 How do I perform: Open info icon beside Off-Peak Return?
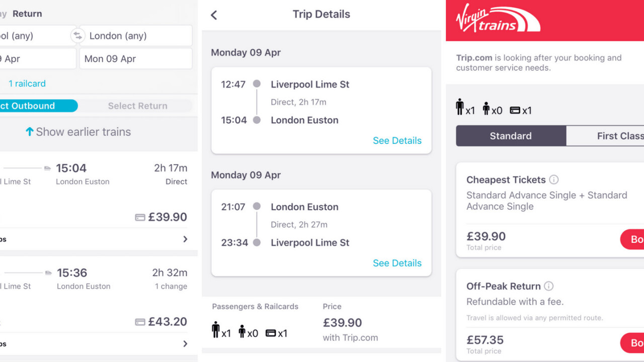(549, 286)
